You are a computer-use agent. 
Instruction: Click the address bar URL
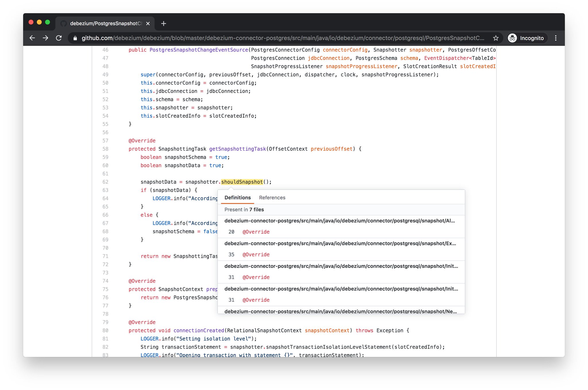click(x=230, y=38)
